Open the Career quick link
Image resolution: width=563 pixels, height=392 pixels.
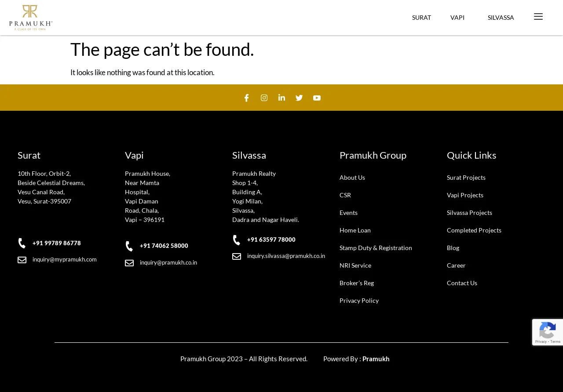(x=456, y=265)
